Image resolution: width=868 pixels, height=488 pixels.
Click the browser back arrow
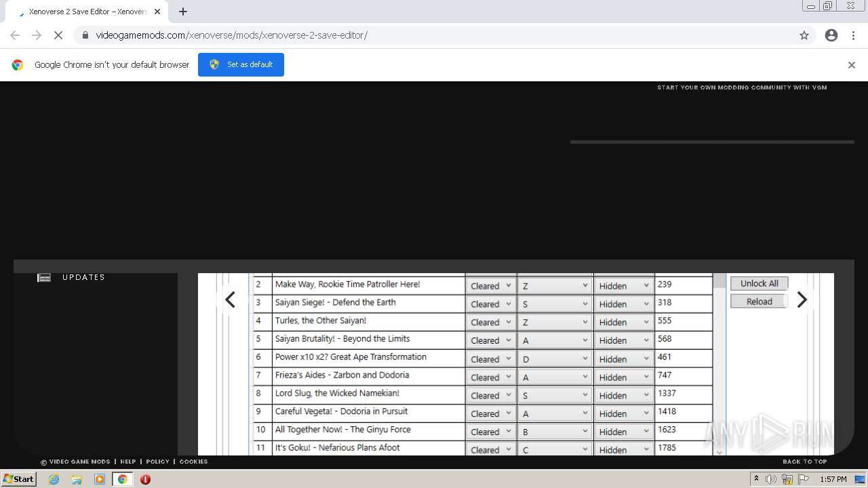coord(15,35)
